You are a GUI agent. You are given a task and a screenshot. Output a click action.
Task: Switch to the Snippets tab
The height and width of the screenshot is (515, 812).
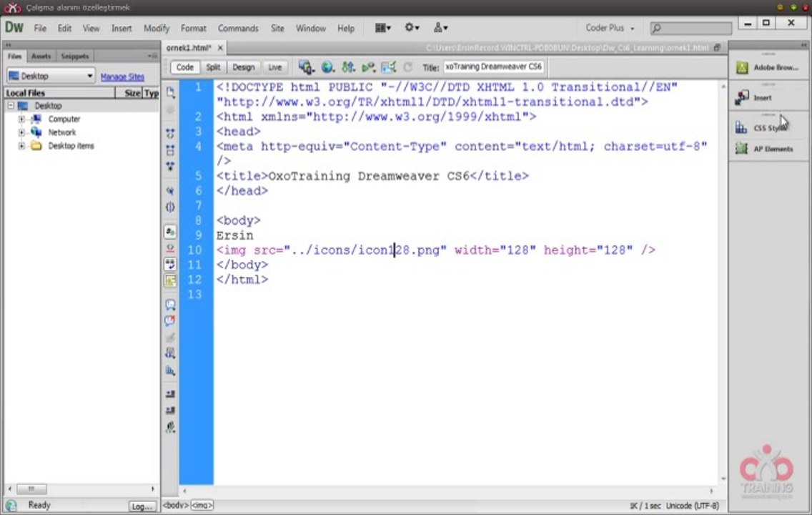click(74, 56)
